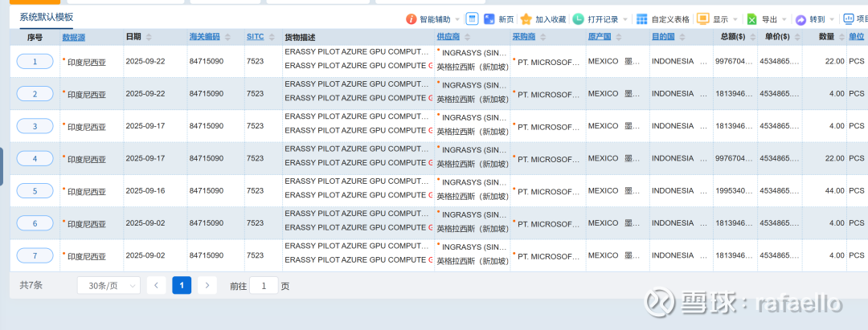Screen dimensions: 868x330
Task: Click the 新页 new page icon
Action: click(489, 19)
